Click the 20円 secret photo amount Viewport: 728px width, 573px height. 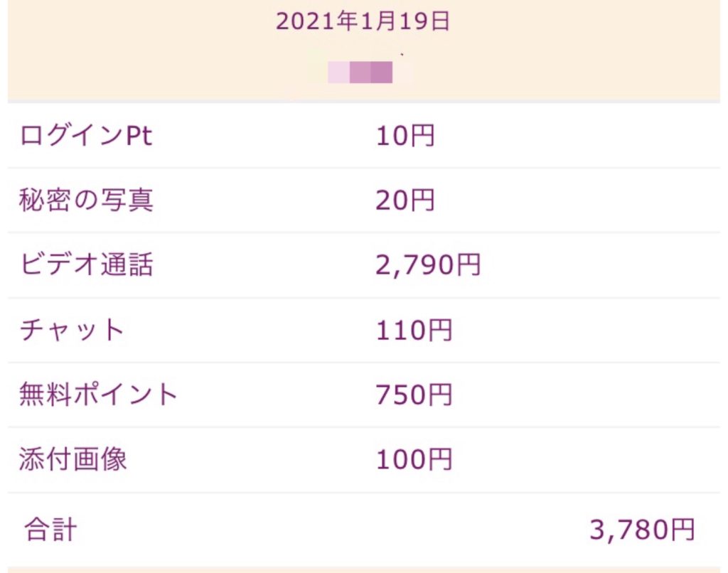(x=405, y=200)
